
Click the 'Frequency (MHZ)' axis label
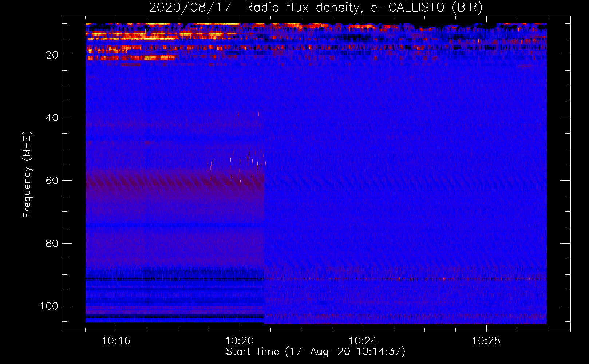[27, 175]
